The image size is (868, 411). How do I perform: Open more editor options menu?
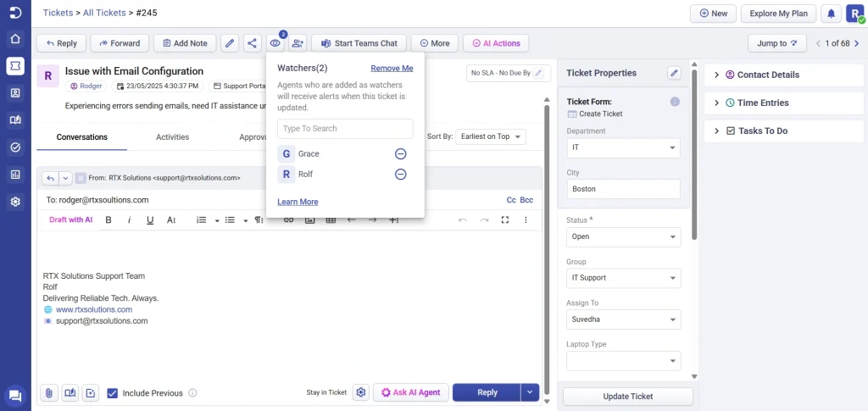(526, 220)
